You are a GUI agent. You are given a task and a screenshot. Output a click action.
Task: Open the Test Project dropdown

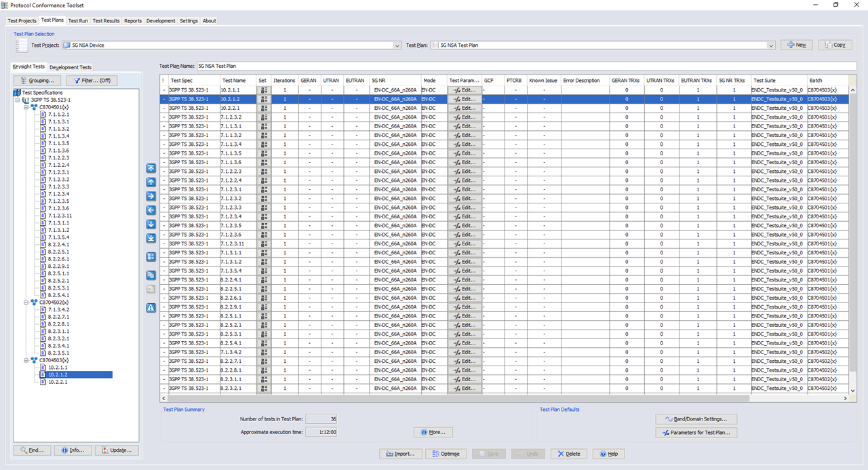point(395,45)
